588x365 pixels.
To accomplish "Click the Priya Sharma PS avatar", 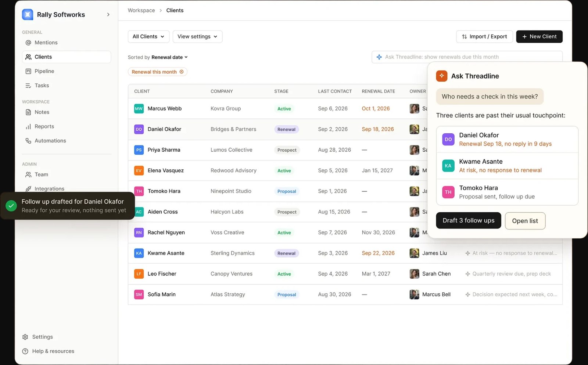I will pos(139,150).
